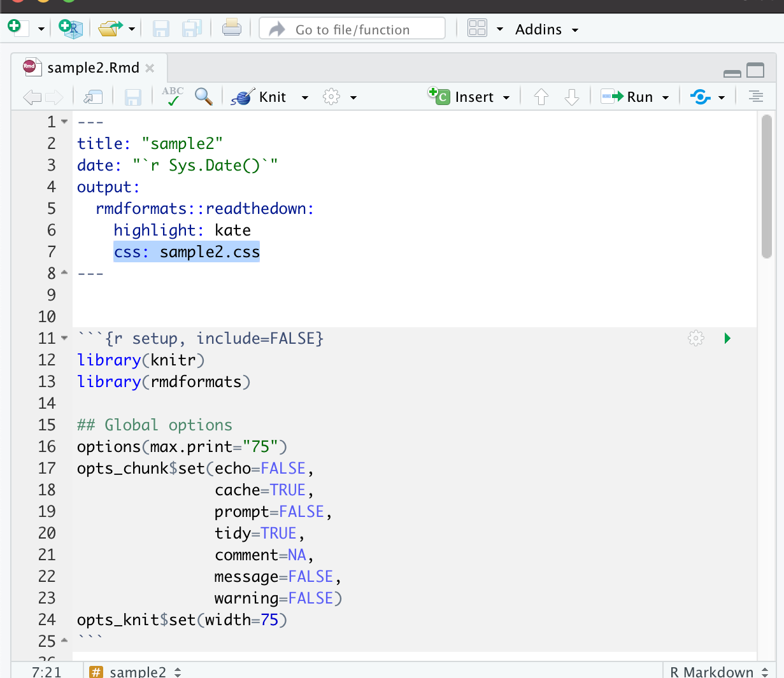Open setup chunk options gear
The image size is (784, 678).
pos(696,338)
